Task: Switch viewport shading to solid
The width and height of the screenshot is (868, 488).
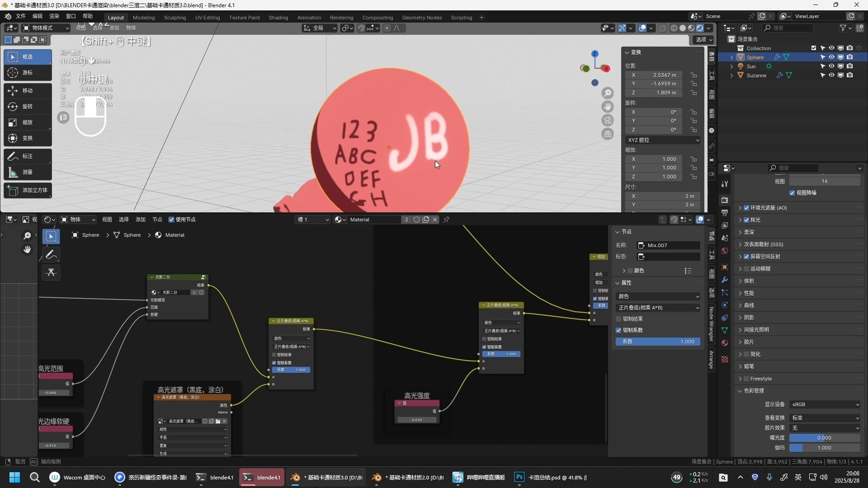Action: (683, 28)
